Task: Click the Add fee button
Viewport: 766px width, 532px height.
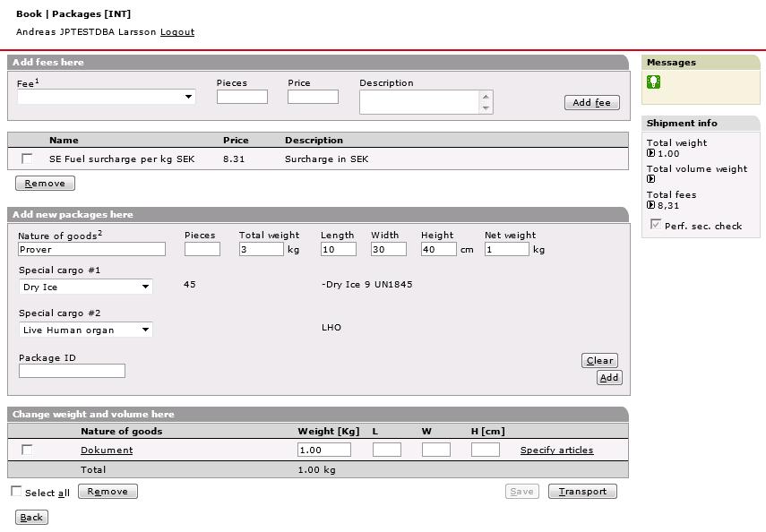Action: tap(592, 103)
